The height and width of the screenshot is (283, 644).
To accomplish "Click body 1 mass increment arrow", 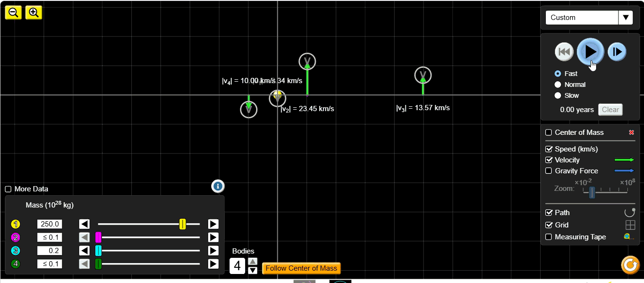I will coord(213,224).
